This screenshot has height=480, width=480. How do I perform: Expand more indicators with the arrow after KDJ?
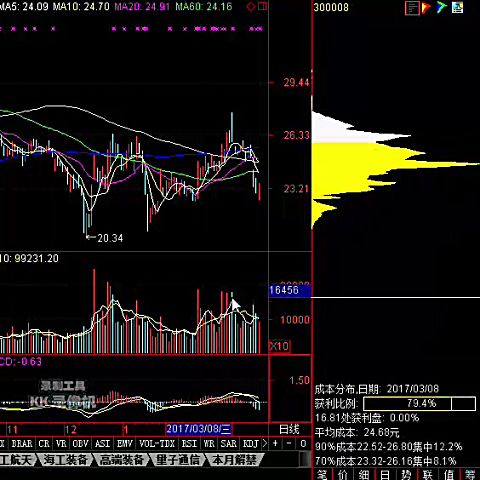pyautogui.click(x=265, y=444)
